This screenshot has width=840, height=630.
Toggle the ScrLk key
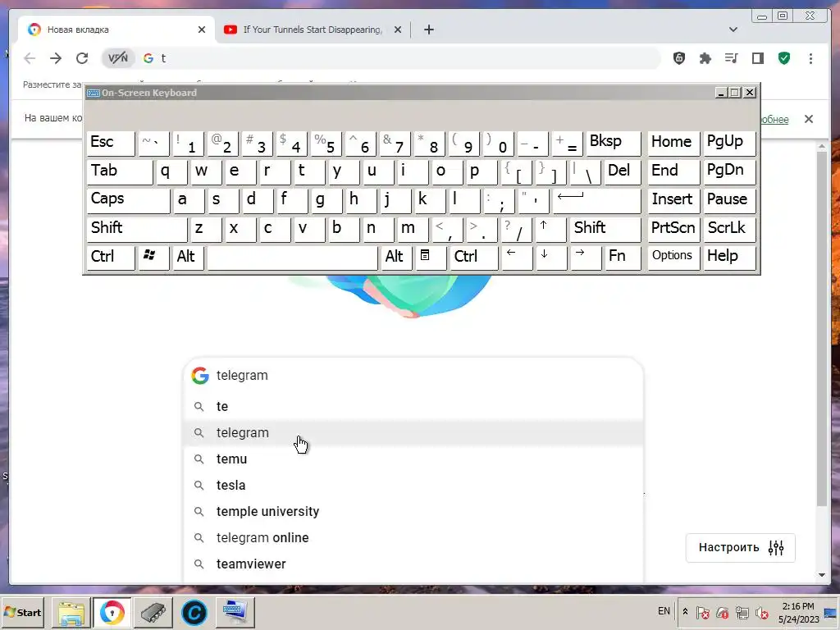point(729,229)
